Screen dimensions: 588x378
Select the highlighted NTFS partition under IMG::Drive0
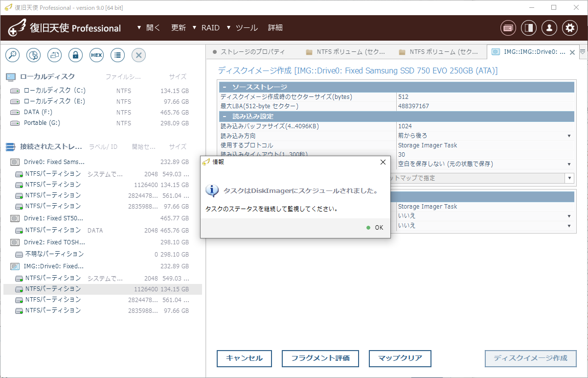point(102,289)
